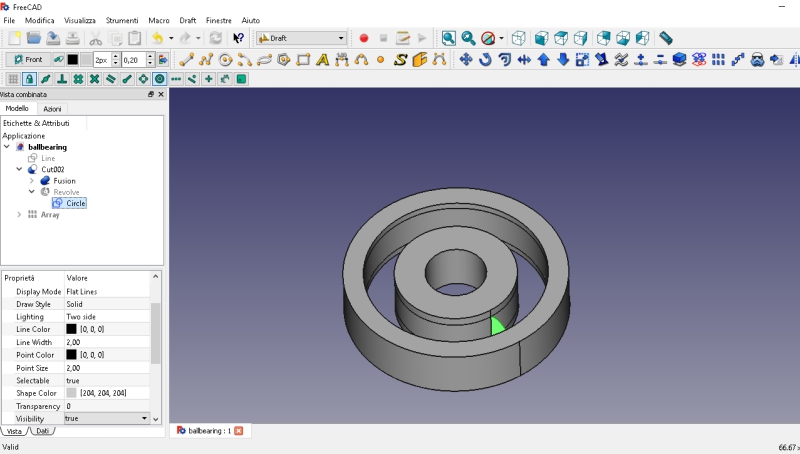Toggle the snap grid display
Viewport: 800px width, 454px height.
[13, 79]
